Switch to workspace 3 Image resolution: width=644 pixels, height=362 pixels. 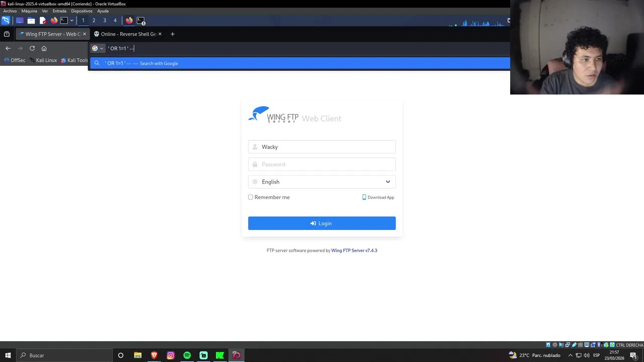pos(104,21)
